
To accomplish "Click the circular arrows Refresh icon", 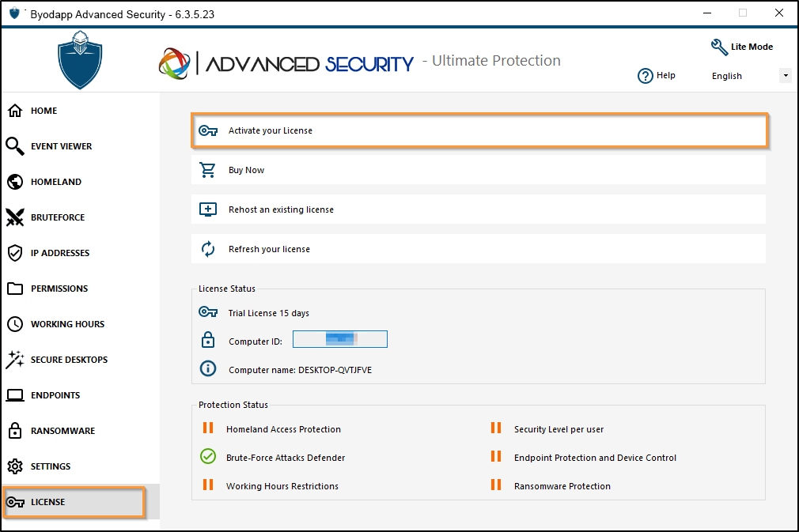I will click(x=208, y=249).
